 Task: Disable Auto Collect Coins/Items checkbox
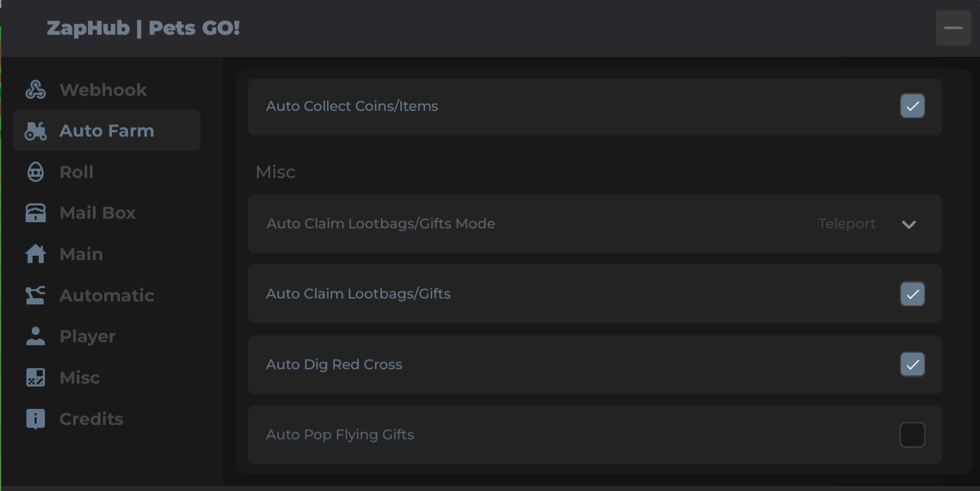[912, 106]
